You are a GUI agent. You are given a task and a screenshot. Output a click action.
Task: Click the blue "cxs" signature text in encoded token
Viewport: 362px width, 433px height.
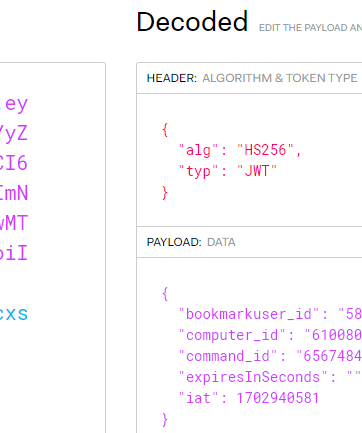coord(13,314)
